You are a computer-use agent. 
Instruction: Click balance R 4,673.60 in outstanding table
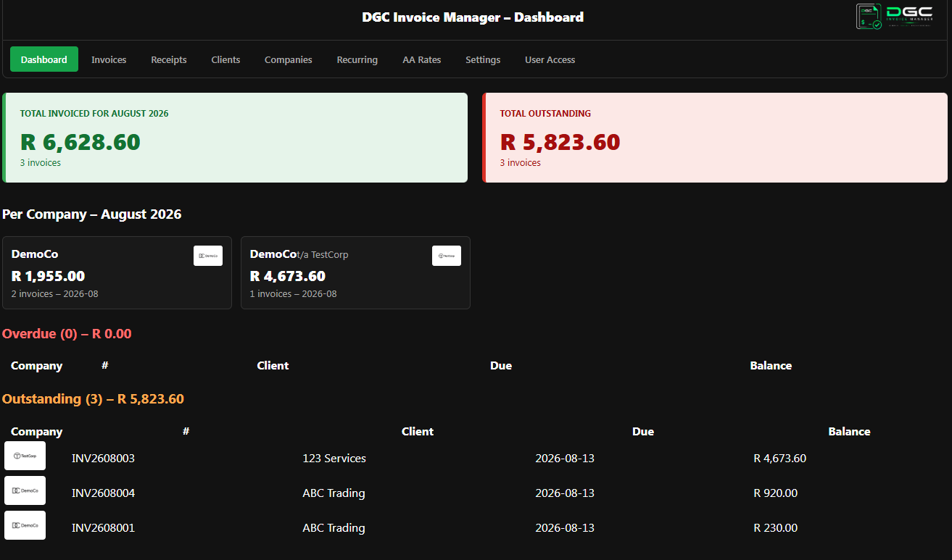click(x=780, y=458)
